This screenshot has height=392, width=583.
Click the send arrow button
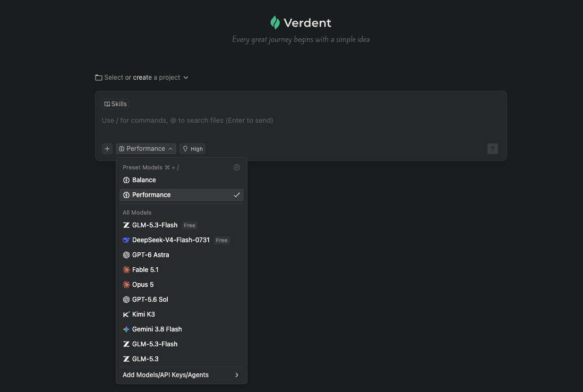493,149
